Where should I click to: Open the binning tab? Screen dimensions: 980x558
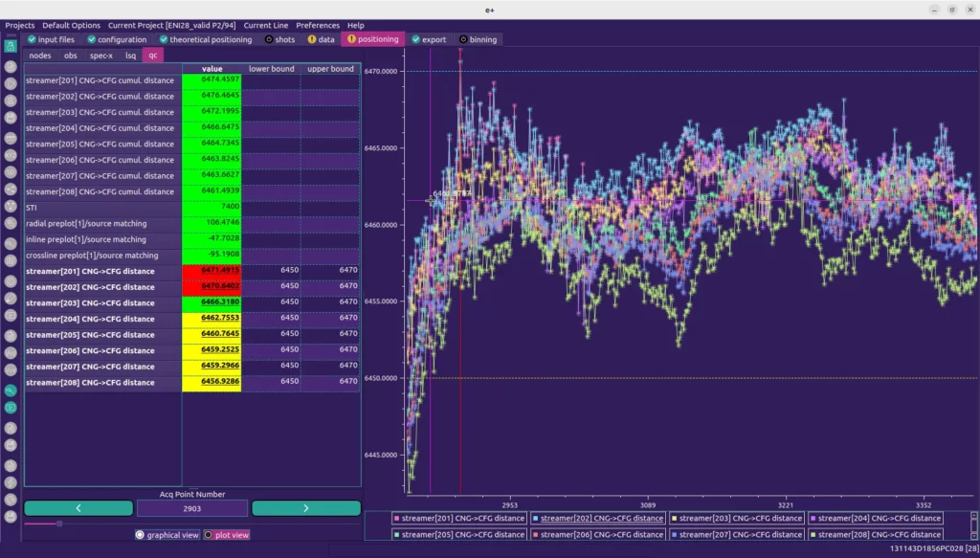(x=479, y=39)
